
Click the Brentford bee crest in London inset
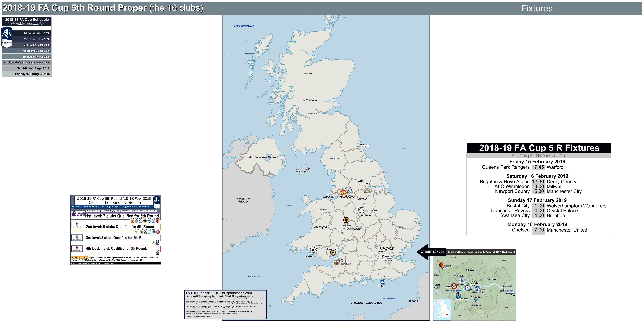454,286
